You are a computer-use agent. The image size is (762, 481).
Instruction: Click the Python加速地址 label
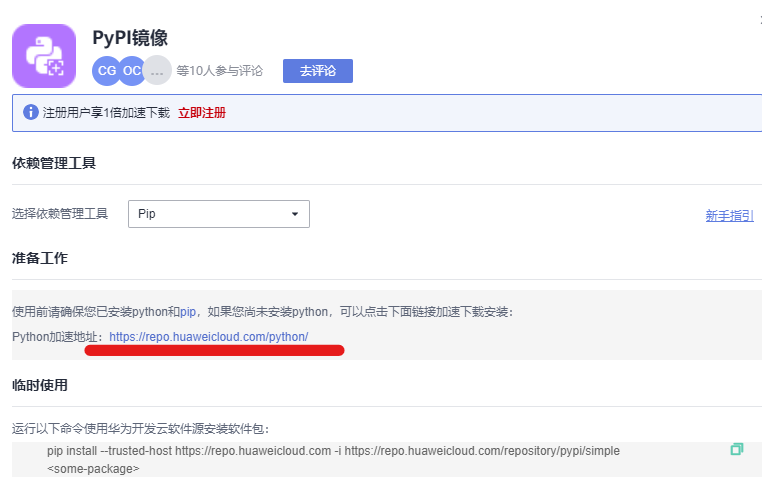coord(58,336)
